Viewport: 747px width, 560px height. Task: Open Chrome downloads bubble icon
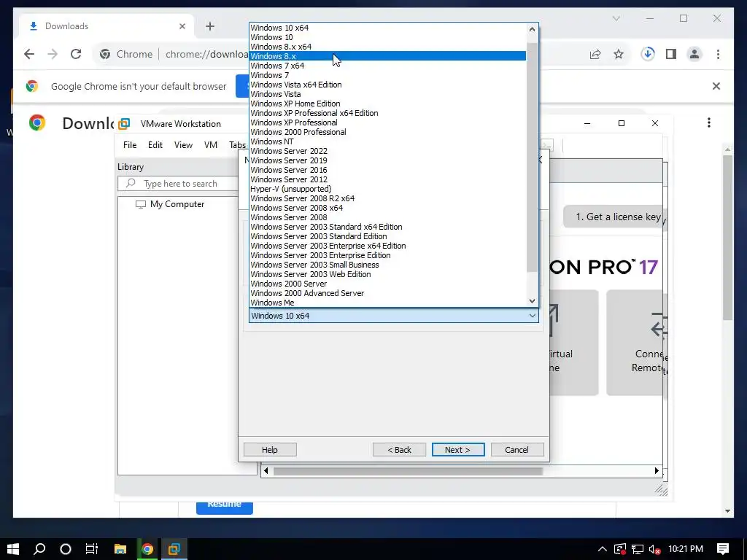[648, 54]
